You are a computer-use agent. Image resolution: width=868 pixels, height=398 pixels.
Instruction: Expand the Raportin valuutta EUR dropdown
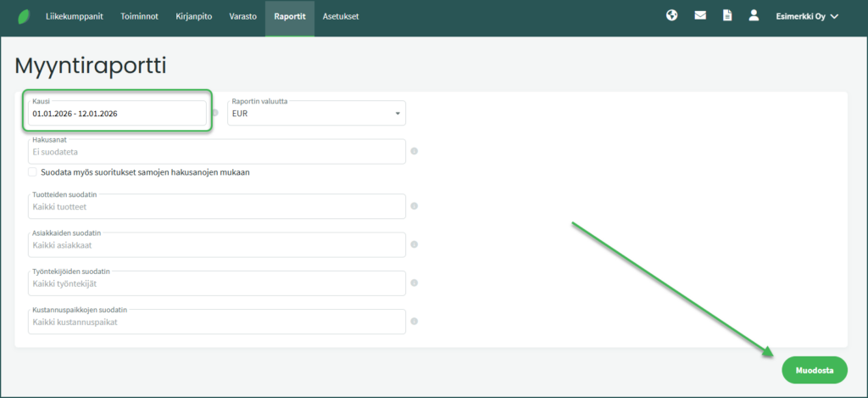(316, 113)
